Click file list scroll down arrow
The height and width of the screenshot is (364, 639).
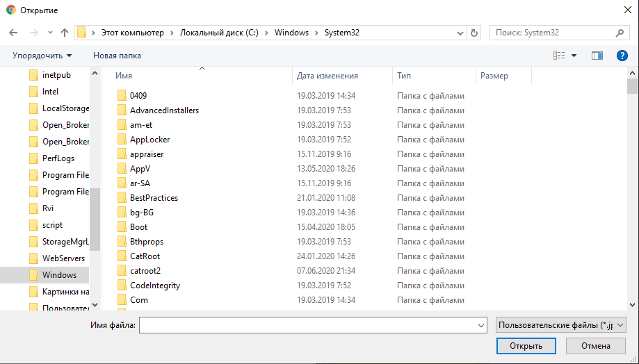633,304
